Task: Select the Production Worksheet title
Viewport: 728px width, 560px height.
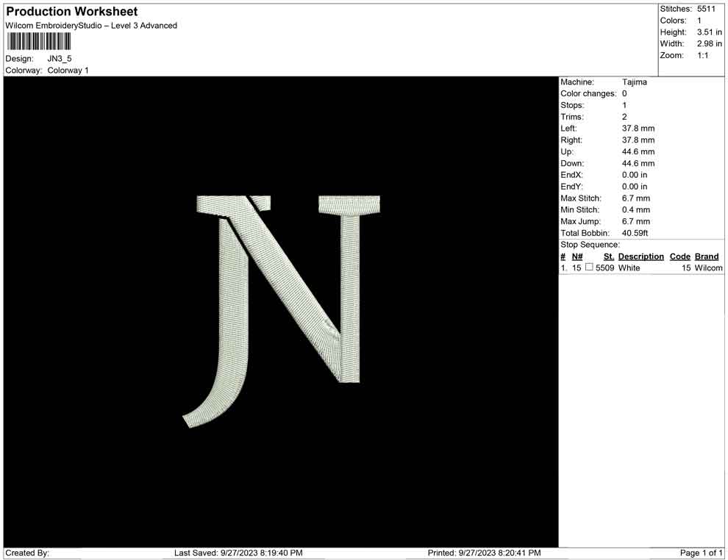Action: [72, 12]
